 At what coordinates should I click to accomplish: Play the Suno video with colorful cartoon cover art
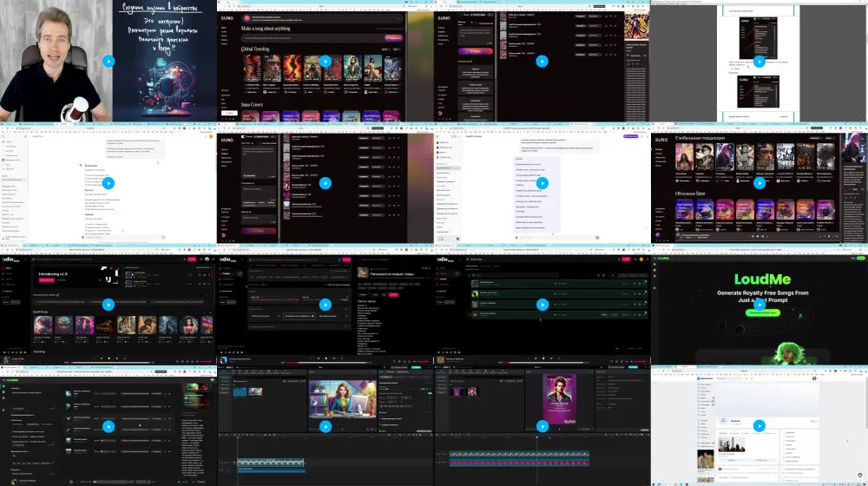(542, 61)
